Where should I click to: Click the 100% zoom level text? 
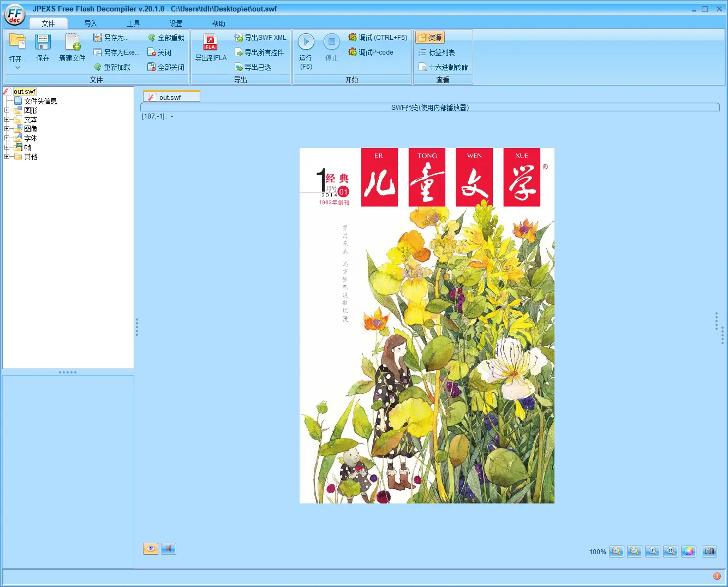597,552
